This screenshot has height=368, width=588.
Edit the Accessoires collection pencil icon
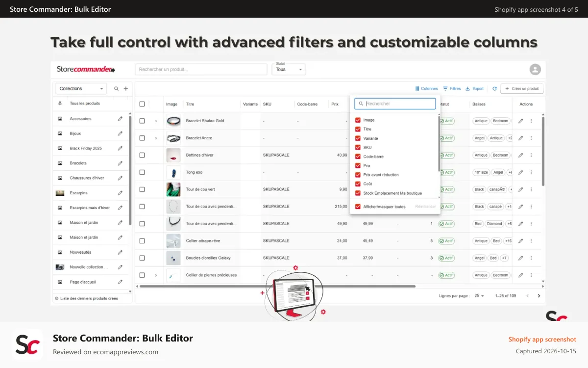(120, 119)
